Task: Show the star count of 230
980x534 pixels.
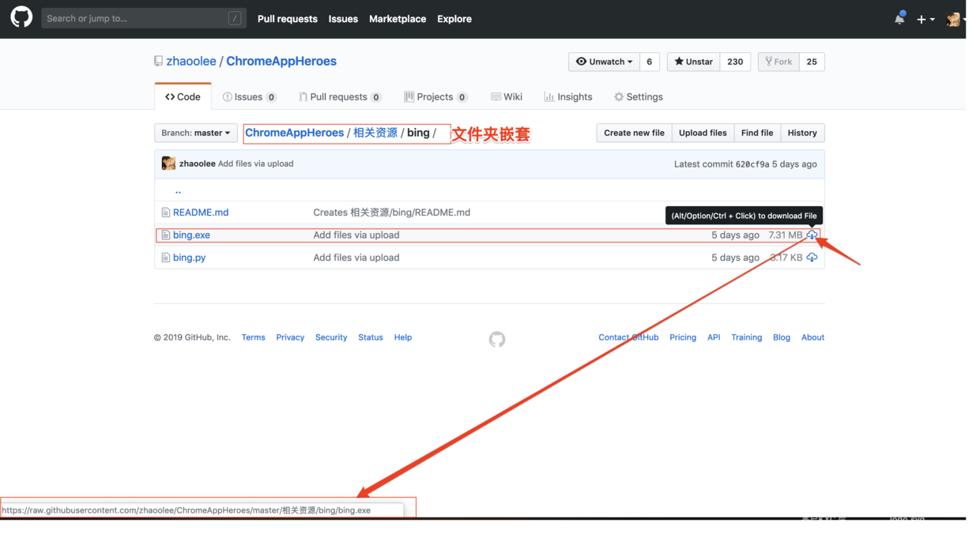Action: [x=735, y=62]
